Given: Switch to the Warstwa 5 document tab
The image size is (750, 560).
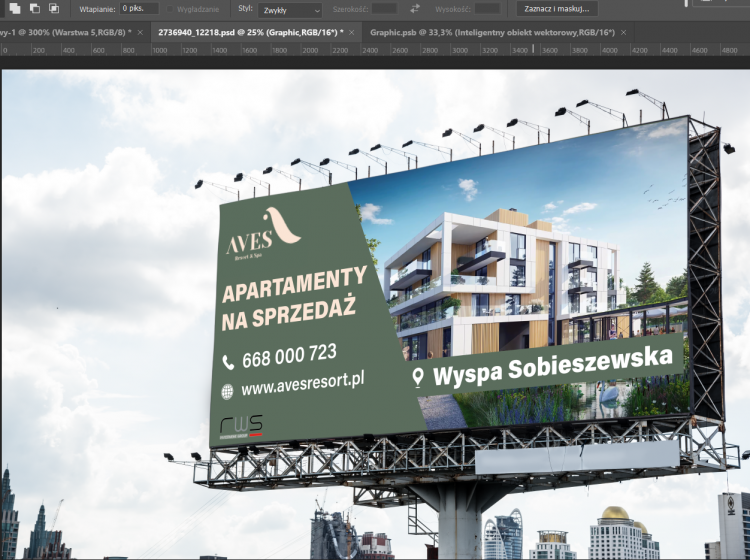Looking at the screenshot, I should [63, 32].
